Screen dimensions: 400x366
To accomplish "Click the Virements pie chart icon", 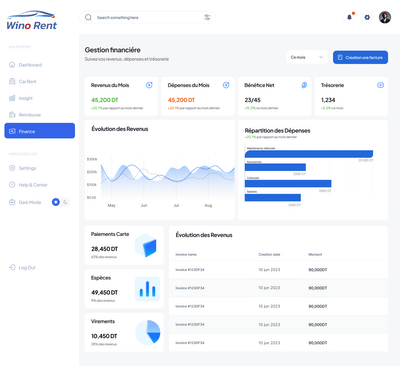I will 148,332.
